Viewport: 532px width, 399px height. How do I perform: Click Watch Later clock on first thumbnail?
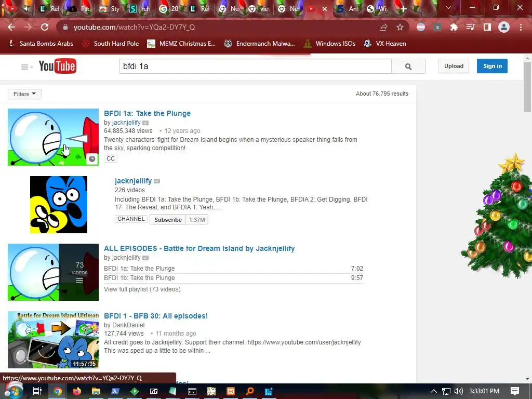[92, 158]
